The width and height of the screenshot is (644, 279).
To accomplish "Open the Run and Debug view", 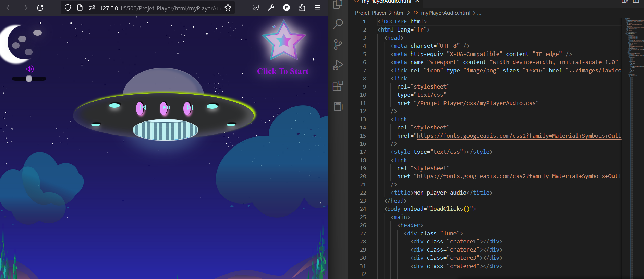I will coord(338,65).
